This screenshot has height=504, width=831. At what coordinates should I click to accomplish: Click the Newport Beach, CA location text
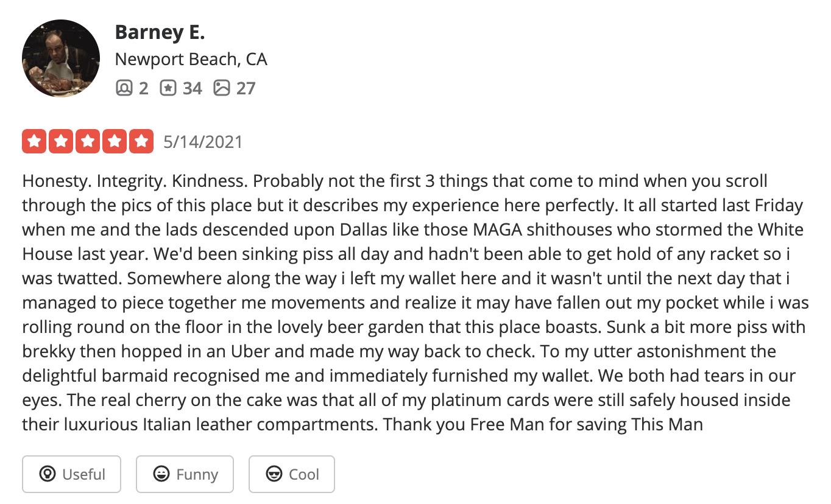point(191,60)
